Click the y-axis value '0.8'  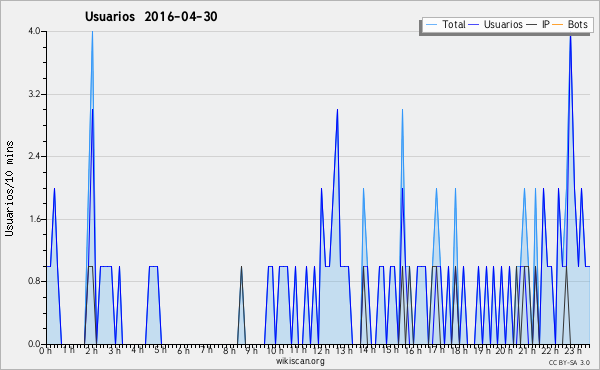(x=34, y=282)
